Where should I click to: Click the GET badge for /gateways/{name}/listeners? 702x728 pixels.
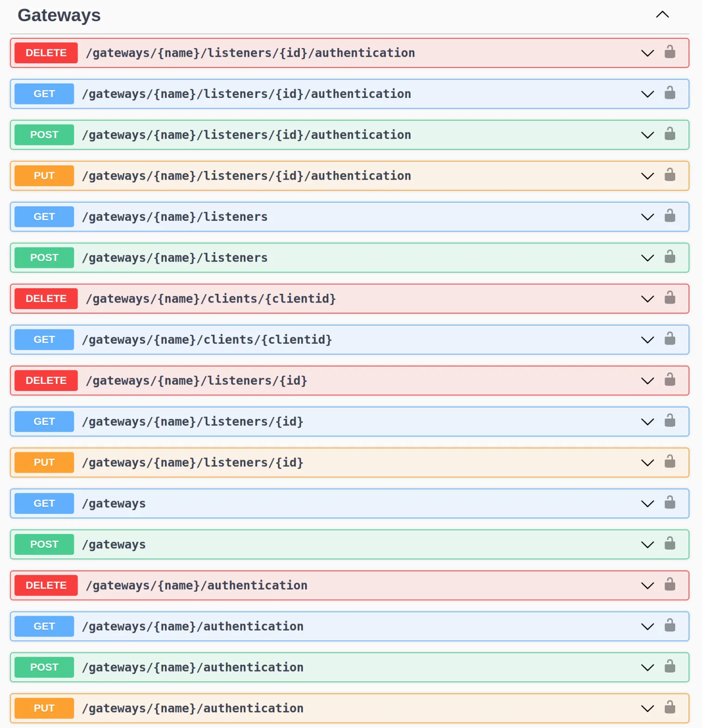(44, 217)
